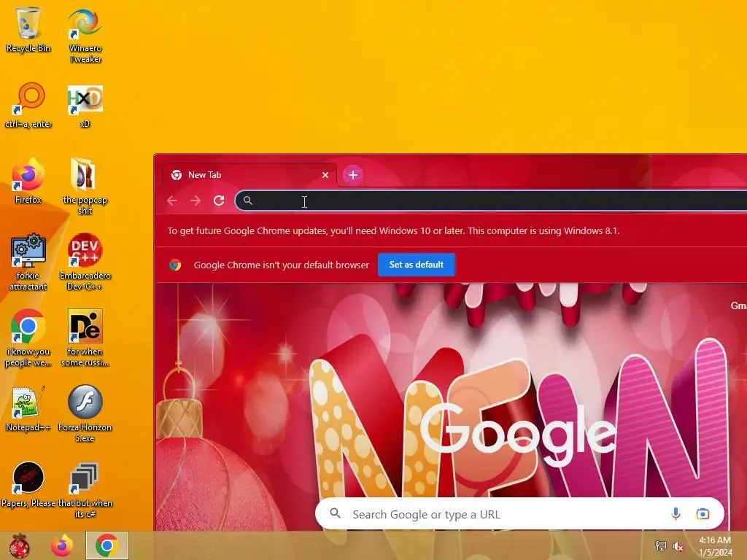Click the Chrome taskbar button

pos(107,545)
